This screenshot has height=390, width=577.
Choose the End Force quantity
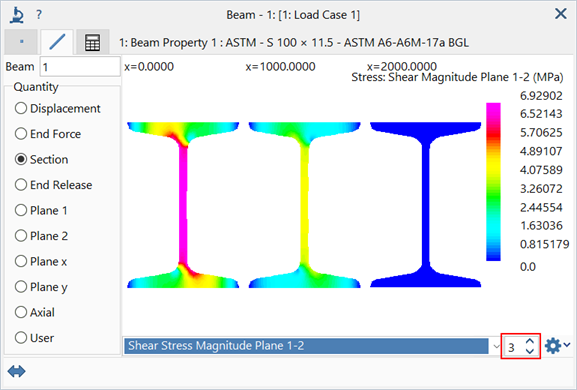tap(48, 134)
